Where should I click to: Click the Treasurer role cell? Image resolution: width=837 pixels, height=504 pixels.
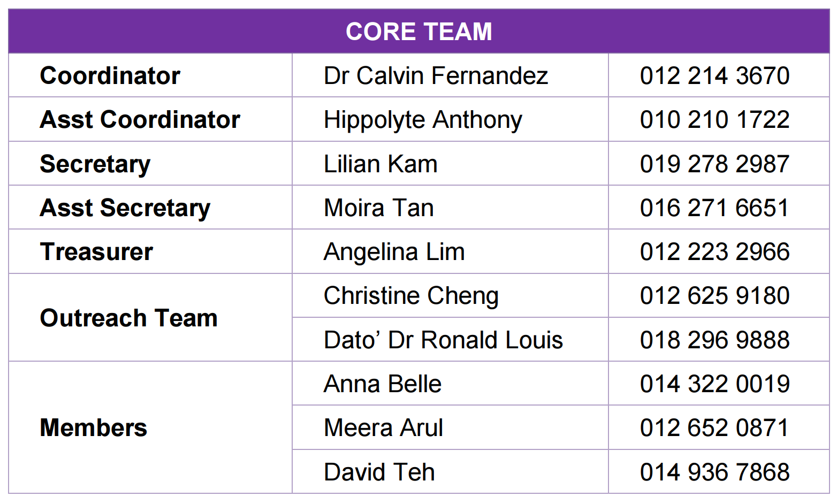coord(96,251)
